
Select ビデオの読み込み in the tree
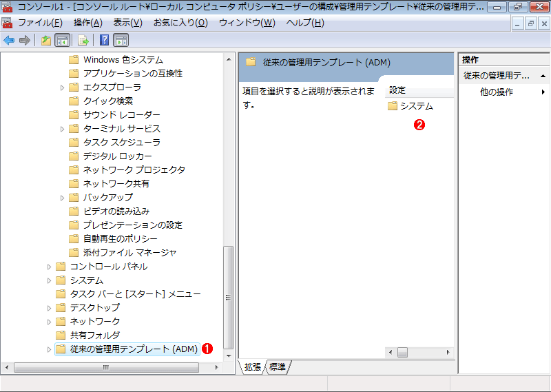[116, 212]
